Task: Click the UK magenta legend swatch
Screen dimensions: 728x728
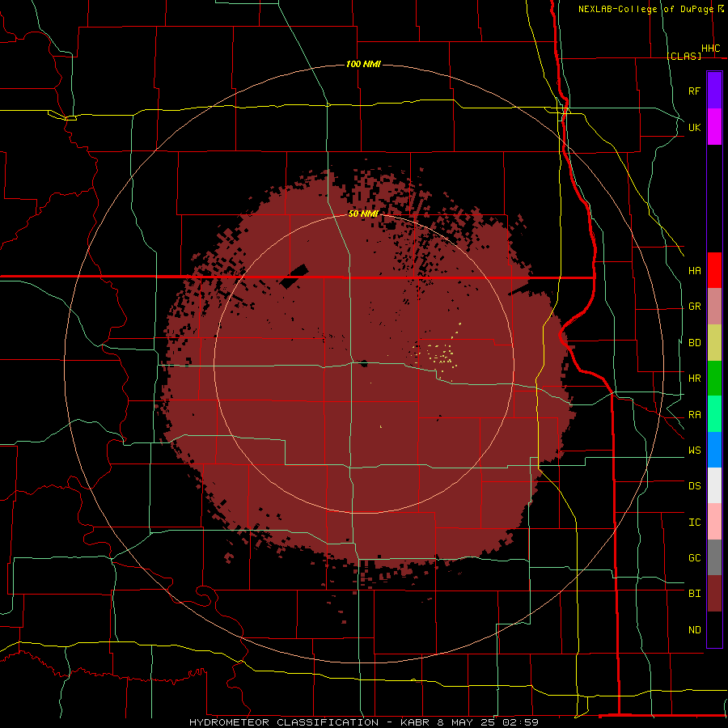Action: (714, 127)
